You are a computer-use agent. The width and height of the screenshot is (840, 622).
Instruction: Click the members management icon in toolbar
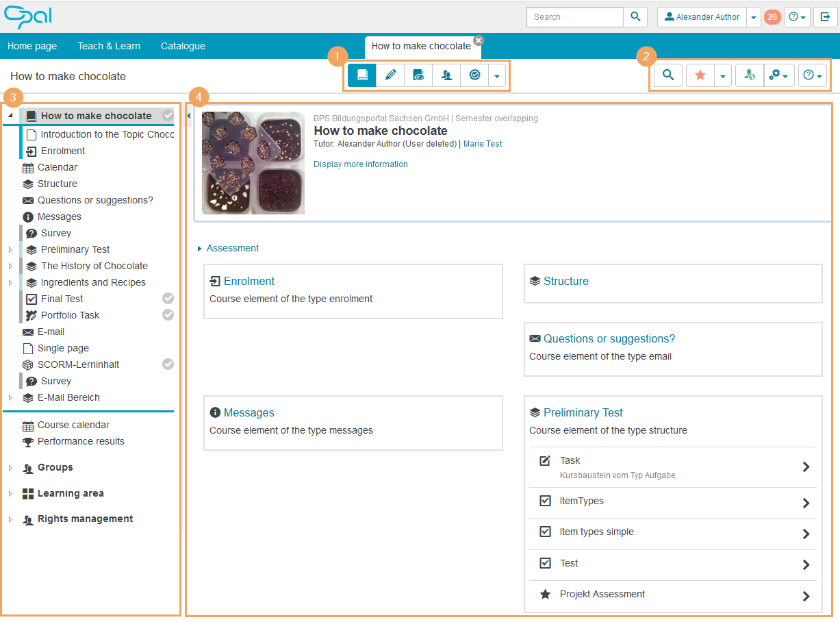(446, 75)
